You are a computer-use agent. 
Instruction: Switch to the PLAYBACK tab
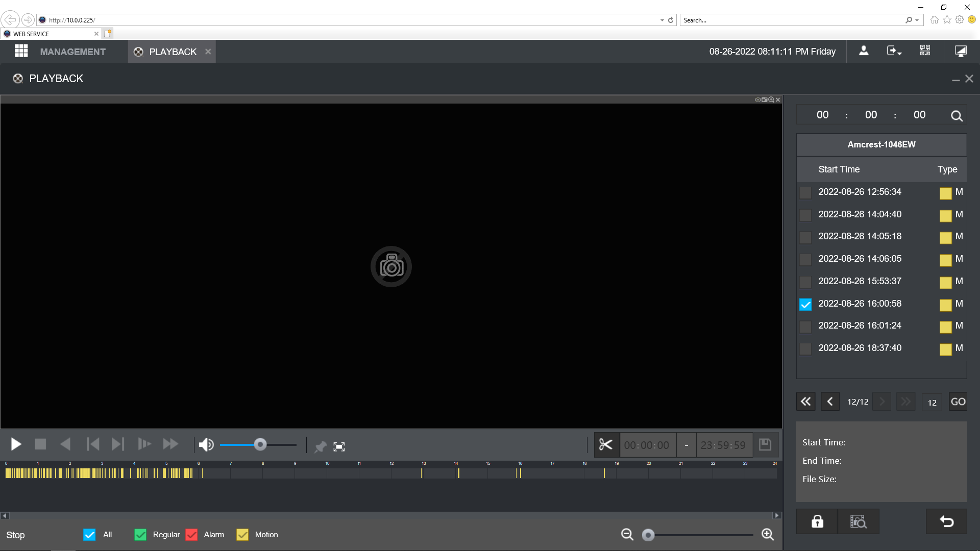pyautogui.click(x=172, y=52)
